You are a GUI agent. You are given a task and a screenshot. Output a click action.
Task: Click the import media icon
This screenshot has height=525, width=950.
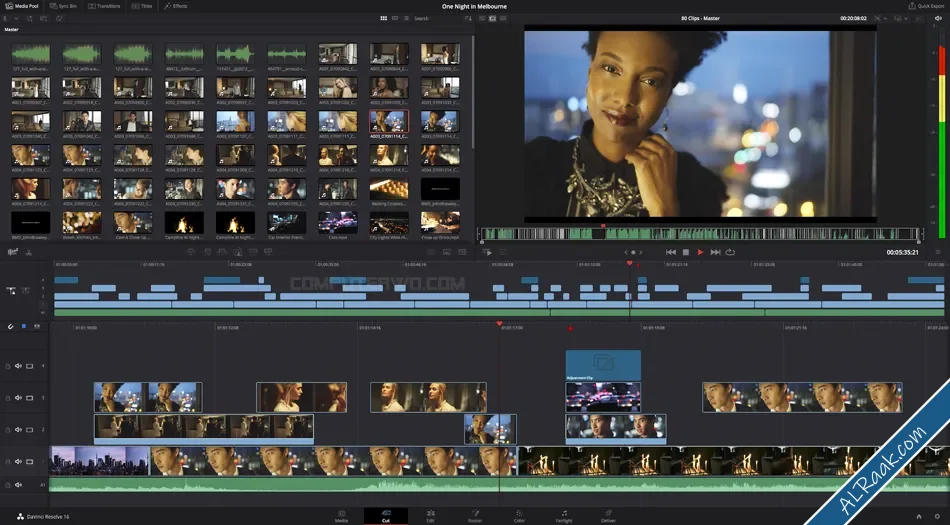point(28,19)
